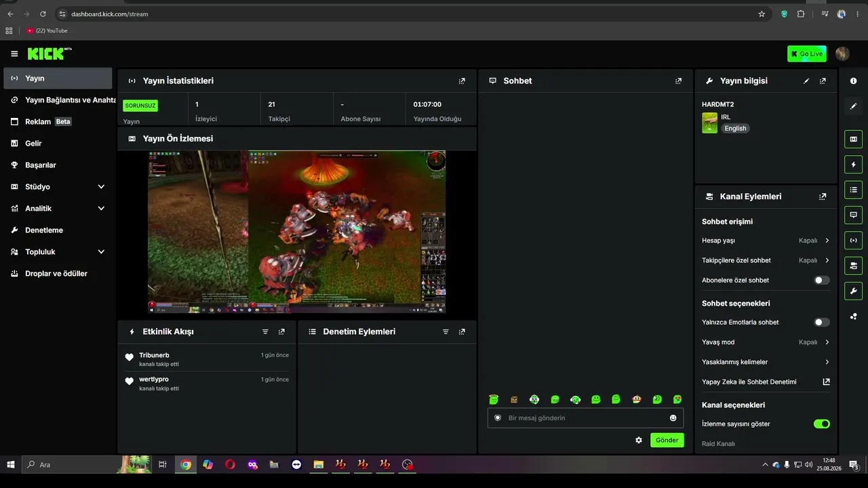The height and width of the screenshot is (488, 868).
Task: Expand the Topluluk sidebar section
Action: coord(58,251)
